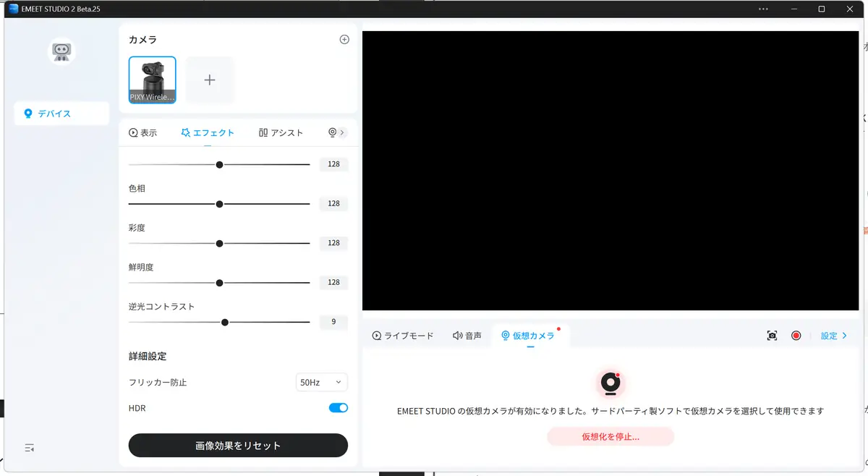Open the title bar three-dots menu
Screen dimensions: 868x476
pos(763,9)
